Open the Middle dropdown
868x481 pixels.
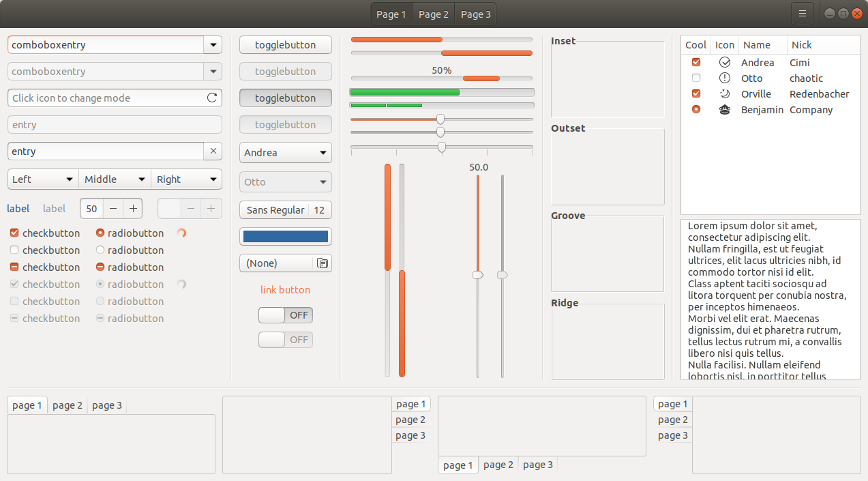click(115, 179)
